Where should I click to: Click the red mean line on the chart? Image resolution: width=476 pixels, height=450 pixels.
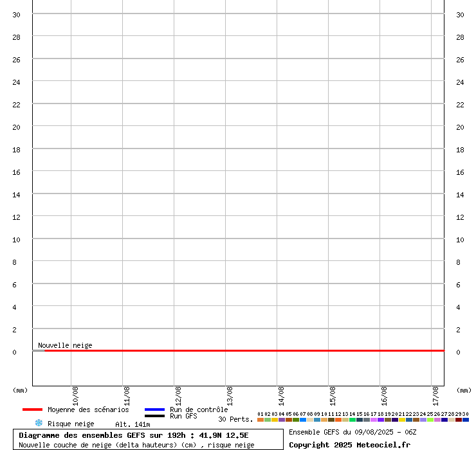244,351
